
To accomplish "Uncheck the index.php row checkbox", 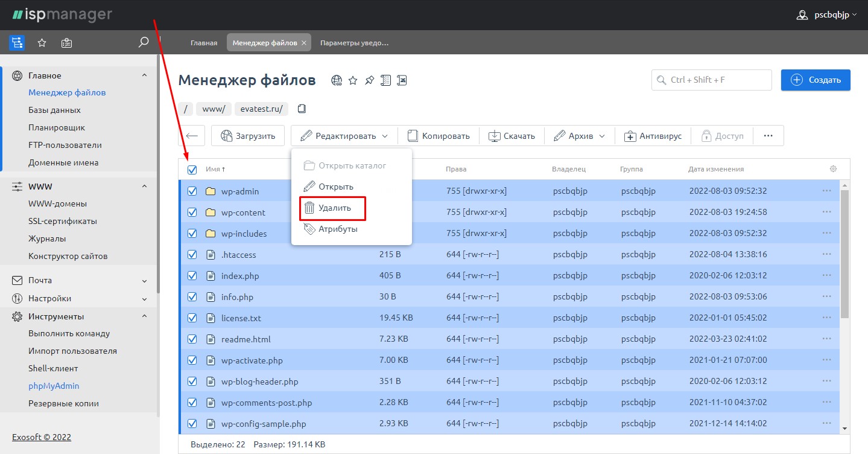I will (192, 276).
